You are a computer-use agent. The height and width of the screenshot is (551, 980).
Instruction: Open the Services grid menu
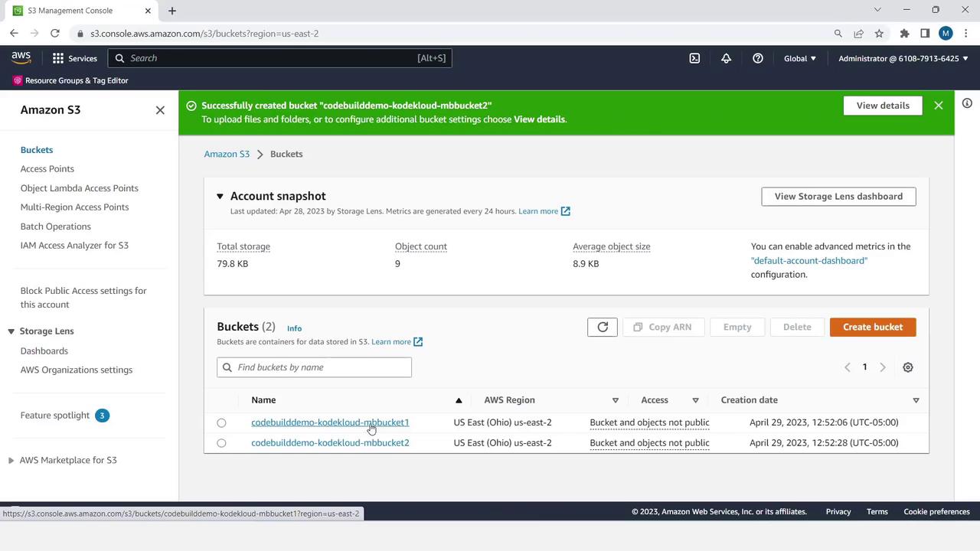click(x=74, y=58)
